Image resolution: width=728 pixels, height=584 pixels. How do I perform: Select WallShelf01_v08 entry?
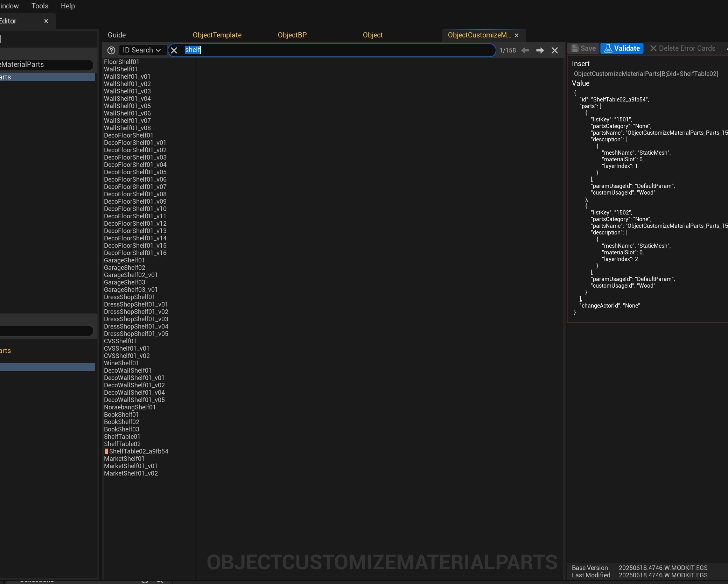(127, 128)
